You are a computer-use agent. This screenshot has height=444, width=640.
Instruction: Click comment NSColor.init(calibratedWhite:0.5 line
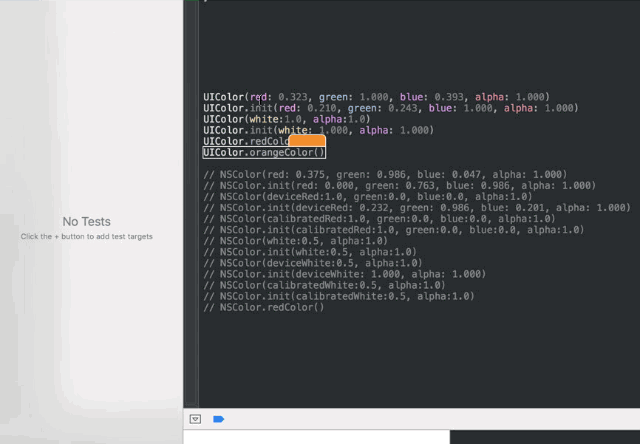tap(339, 296)
